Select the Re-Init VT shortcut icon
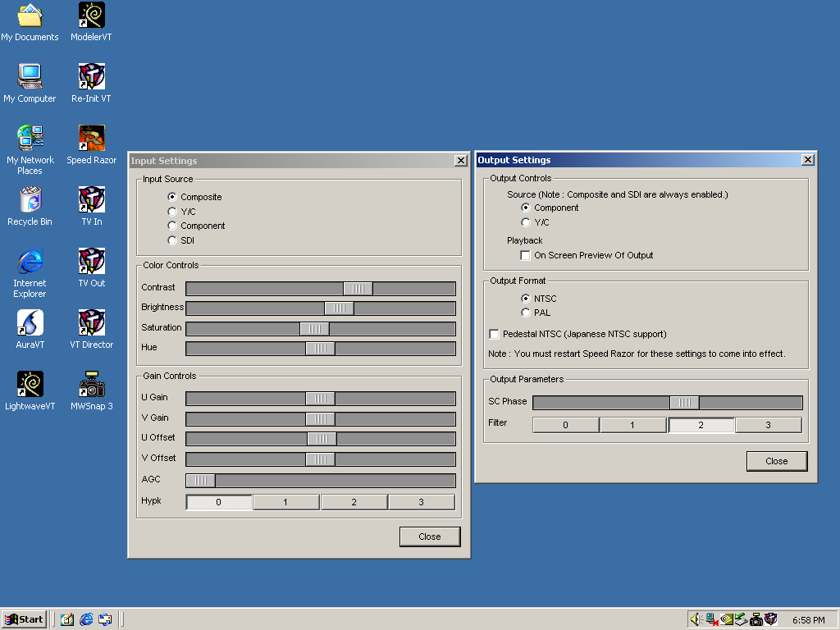Image resolution: width=840 pixels, height=630 pixels. pyautogui.click(x=92, y=84)
